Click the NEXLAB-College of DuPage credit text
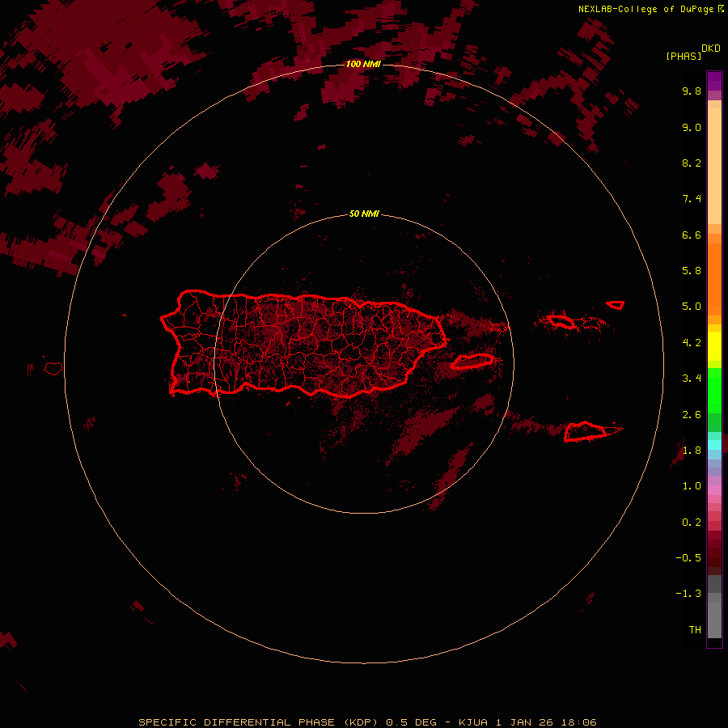The height and width of the screenshot is (728, 728). (645, 9)
